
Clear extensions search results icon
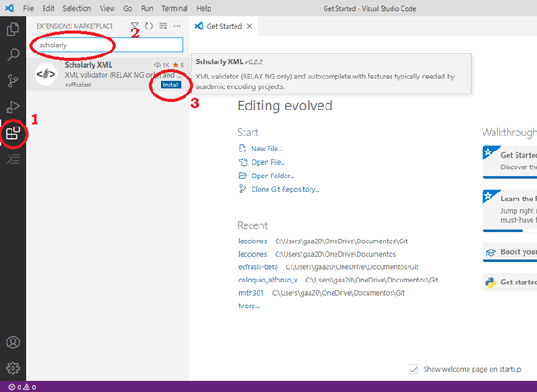(x=163, y=26)
